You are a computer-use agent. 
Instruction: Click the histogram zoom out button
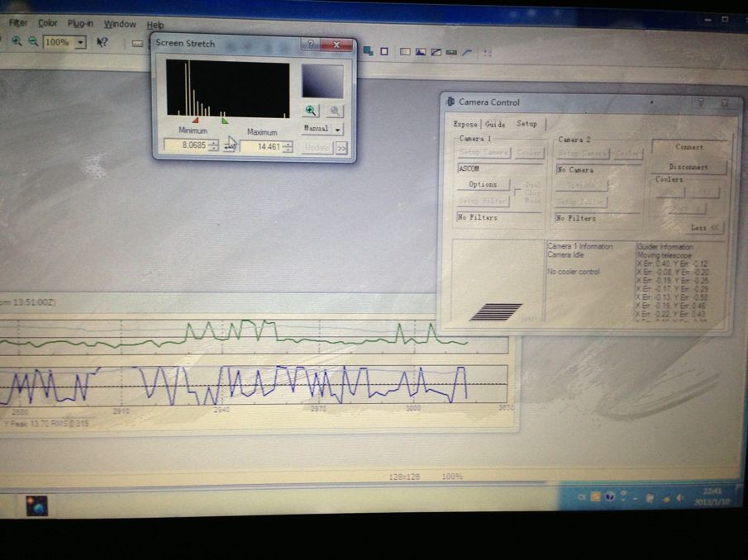pyautogui.click(x=335, y=111)
